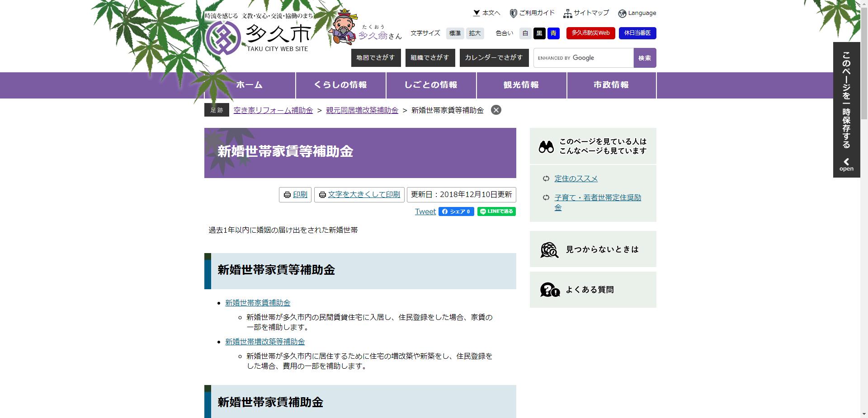Remove the 新婚世帯家賃等補助金 breadcrumb with X
The width and height of the screenshot is (868, 418).
click(496, 110)
